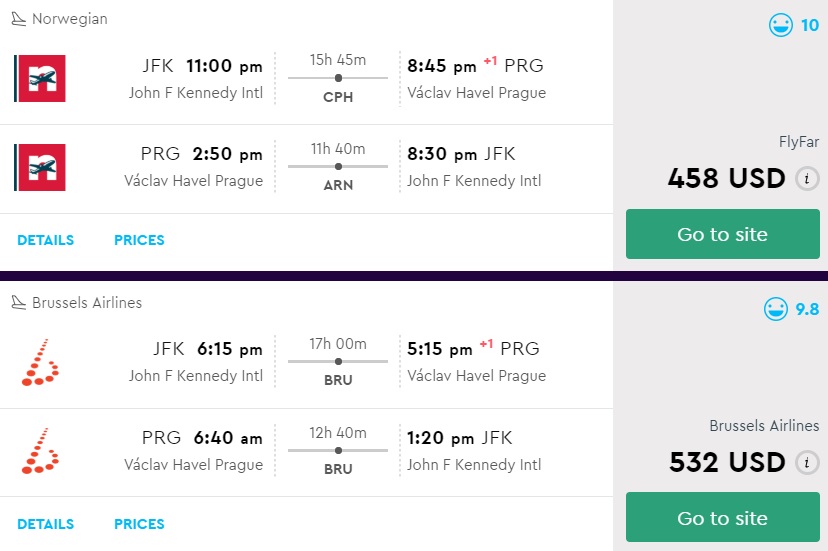Click Brussels Airlines logo on outbound flight
Image resolution: width=828 pixels, height=551 pixels.
pos(40,362)
